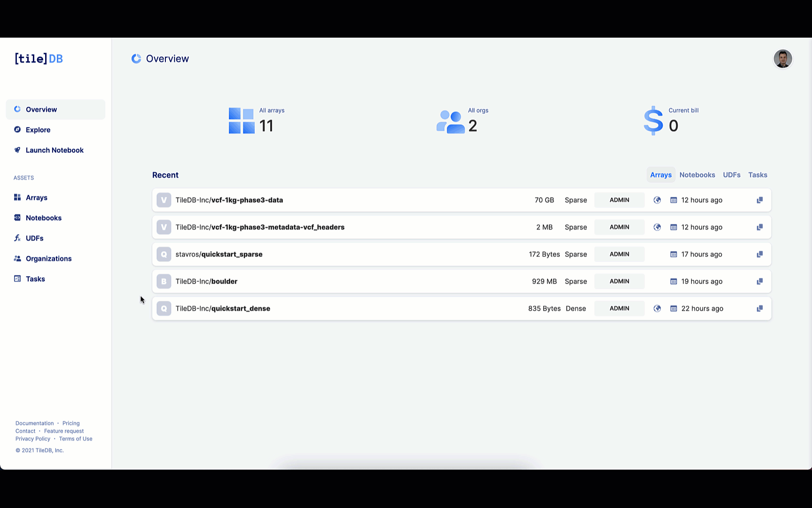Open TileDB-Inc/vcf-1kg-phase3-metadata-vcf_headers array
Viewport: 812px width, 508px height.
coord(260,227)
